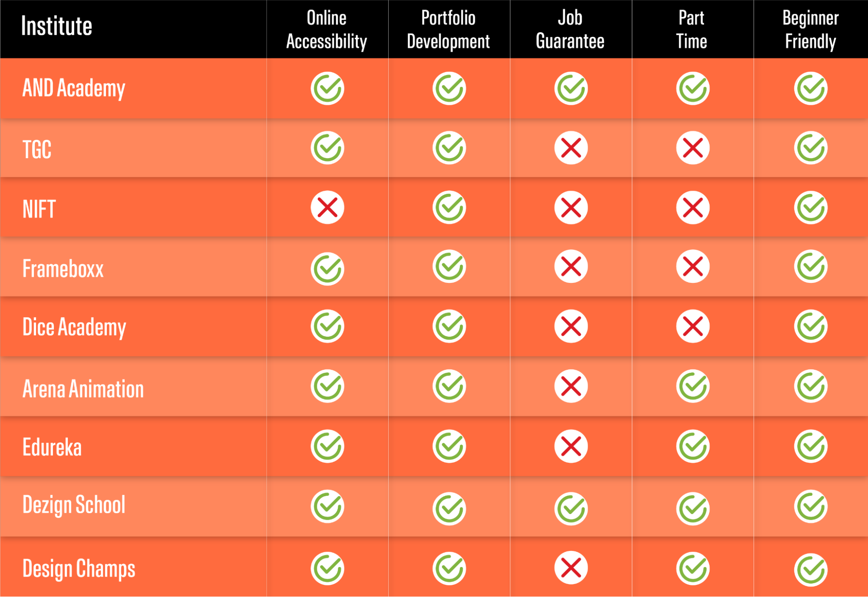Image resolution: width=868 pixels, height=597 pixels.
Task: Click the Institute header label
Action: 56,26
